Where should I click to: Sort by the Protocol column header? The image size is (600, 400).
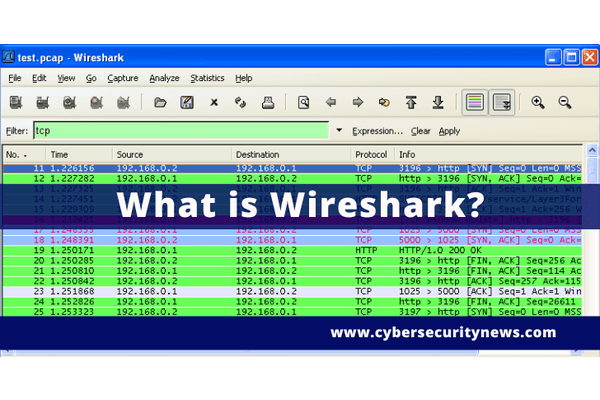pos(373,155)
